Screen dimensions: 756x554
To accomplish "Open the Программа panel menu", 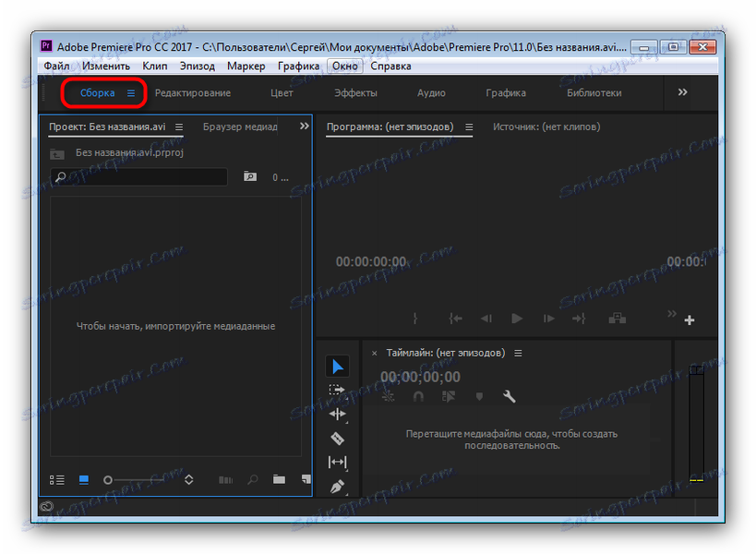I will (469, 126).
